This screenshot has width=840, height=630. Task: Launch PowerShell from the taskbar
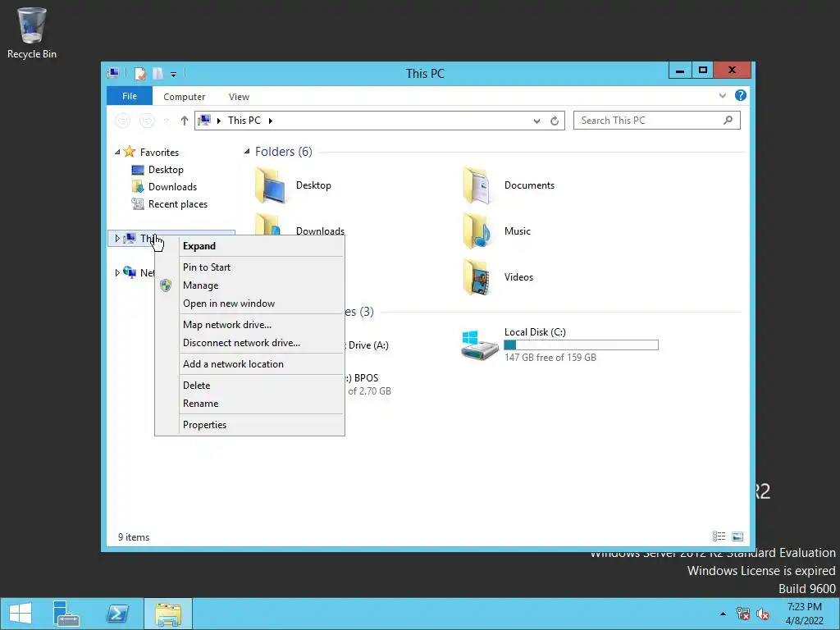pos(116,614)
